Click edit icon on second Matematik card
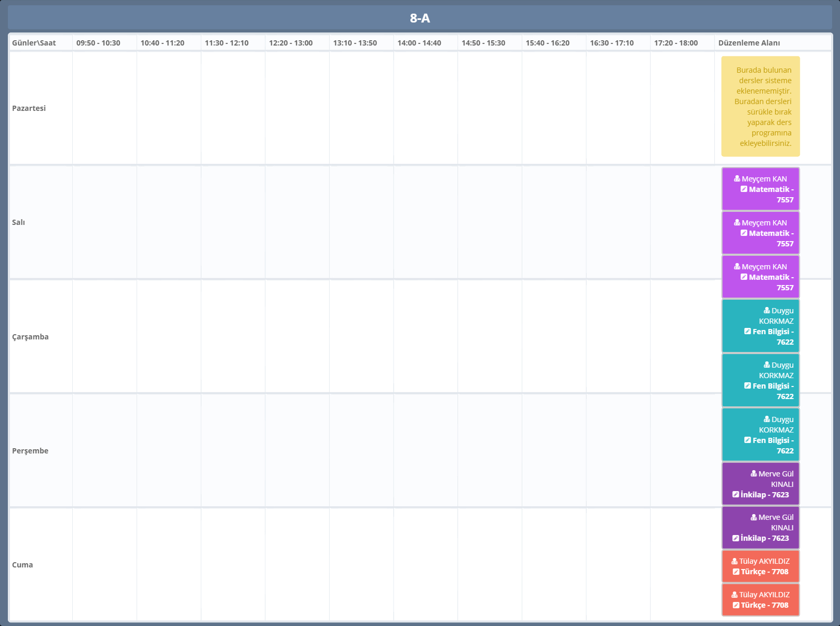The height and width of the screenshot is (626, 840). (744, 233)
